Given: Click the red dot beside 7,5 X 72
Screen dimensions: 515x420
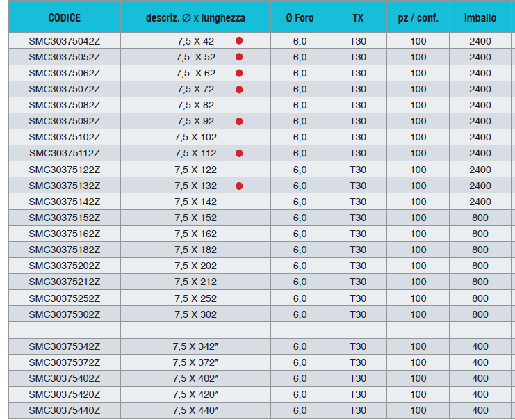Looking at the screenshot, I should [x=239, y=90].
